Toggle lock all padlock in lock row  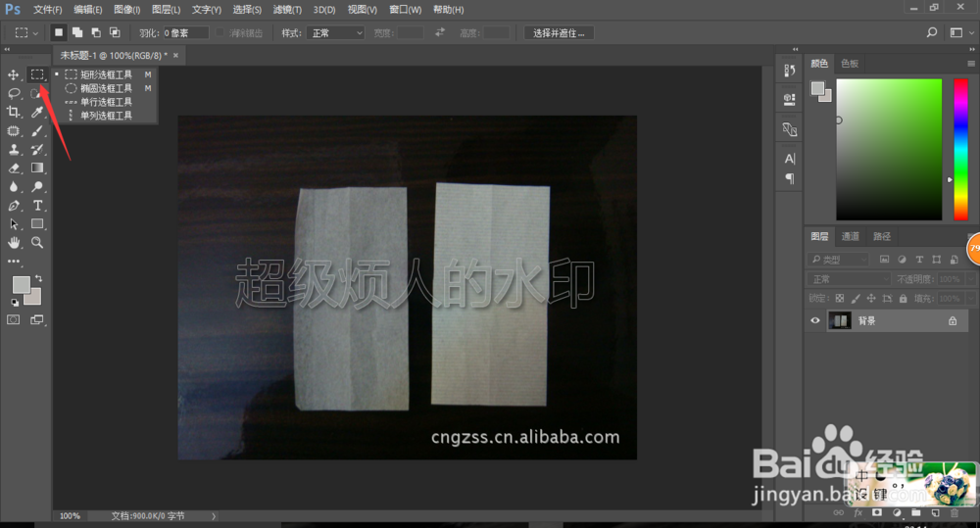[903, 299]
